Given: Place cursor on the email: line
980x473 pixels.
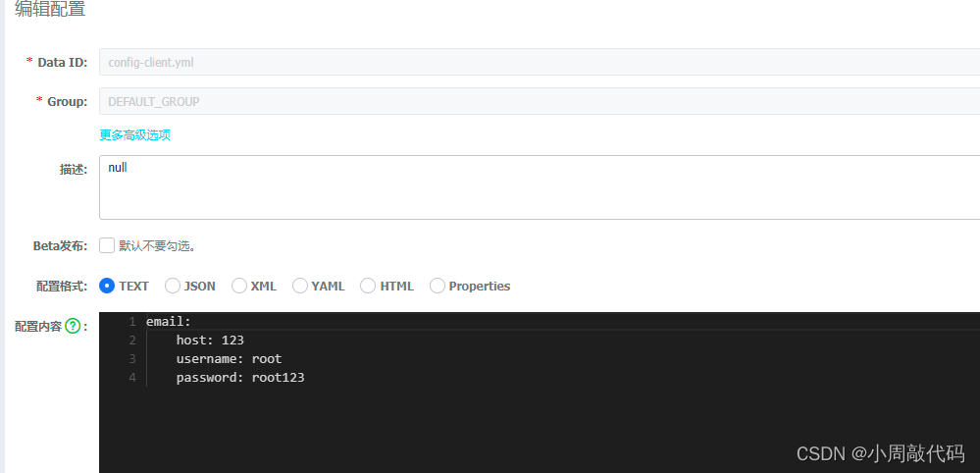Looking at the screenshot, I should point(169,322).
